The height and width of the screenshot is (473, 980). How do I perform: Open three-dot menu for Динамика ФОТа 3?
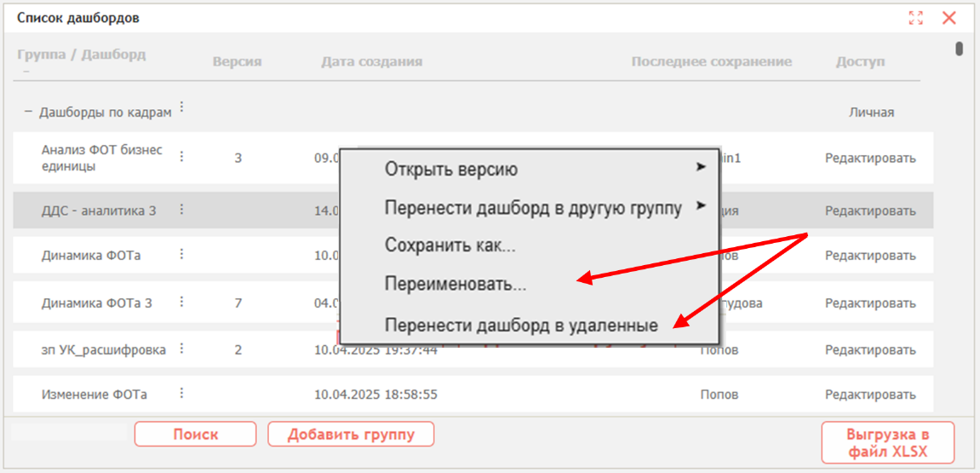tap(182, 302)
